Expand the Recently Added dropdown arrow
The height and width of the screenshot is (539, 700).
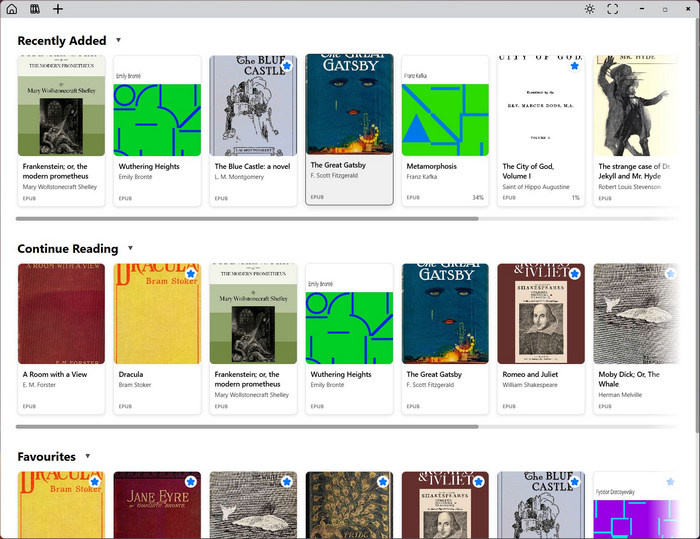[x=118, y=40]
